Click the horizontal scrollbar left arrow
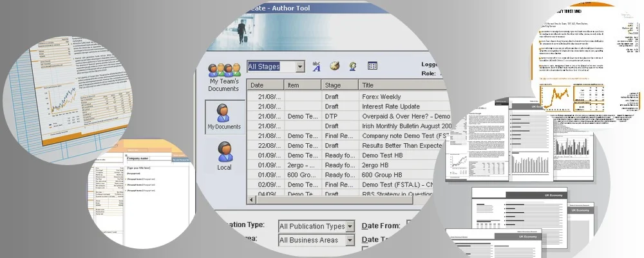The height and width of the screenshot is (258, 644). 251,200
